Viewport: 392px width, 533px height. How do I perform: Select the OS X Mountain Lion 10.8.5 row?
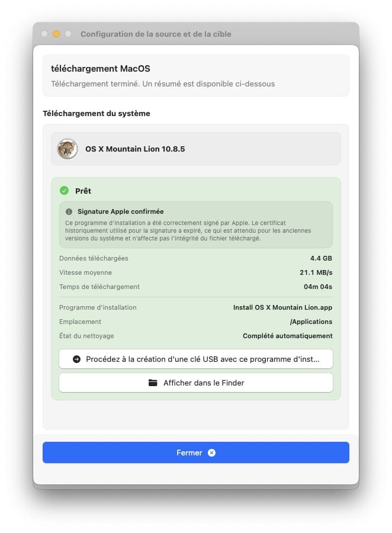tap(196, 149)
